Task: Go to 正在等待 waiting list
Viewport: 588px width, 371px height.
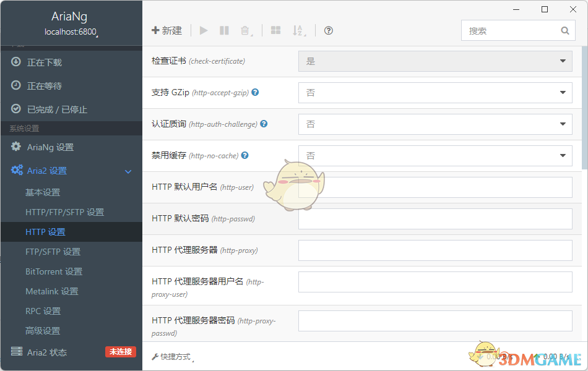Action: 71,86
